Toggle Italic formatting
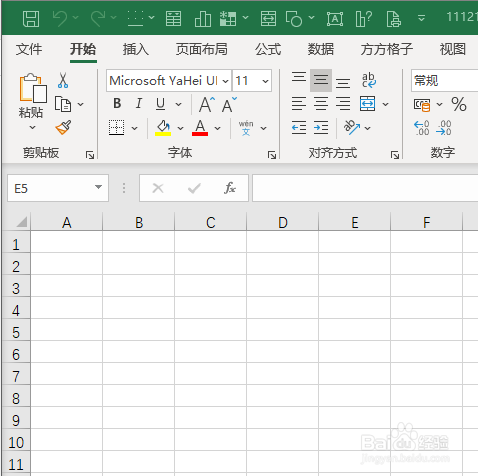The width and height of the screenshot is (478, 476). (139, 104)
